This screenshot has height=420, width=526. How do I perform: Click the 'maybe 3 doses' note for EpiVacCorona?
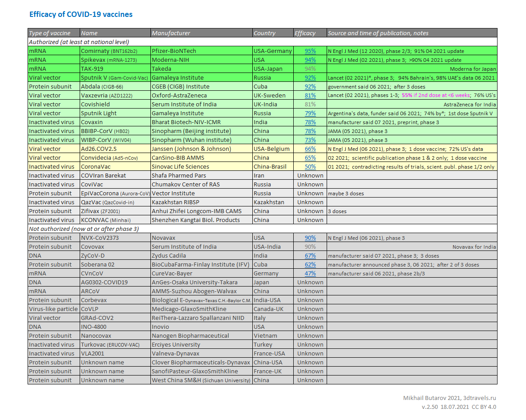click(x=346, y=194)
